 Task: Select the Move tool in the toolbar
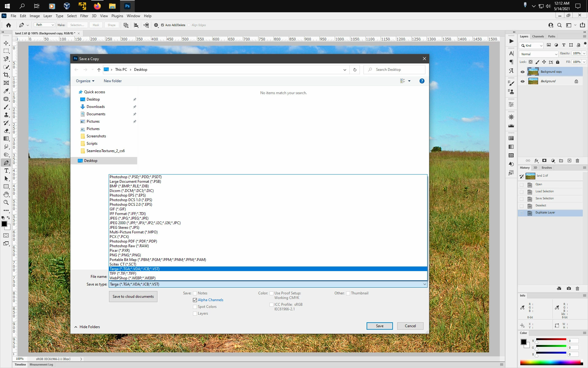[x=6, y=43]
